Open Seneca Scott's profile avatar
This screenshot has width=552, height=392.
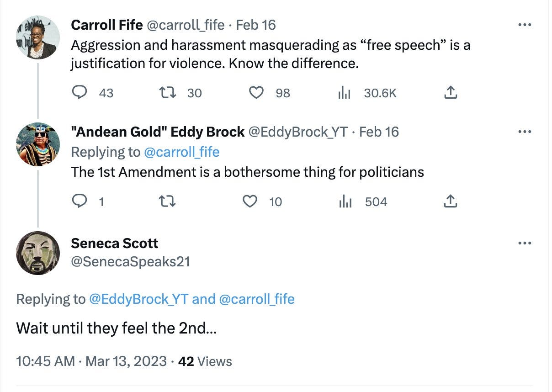point(38,253)
